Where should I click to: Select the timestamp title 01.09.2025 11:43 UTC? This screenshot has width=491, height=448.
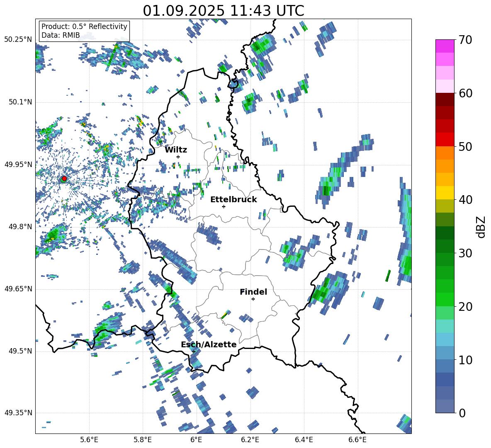[224, 11]
